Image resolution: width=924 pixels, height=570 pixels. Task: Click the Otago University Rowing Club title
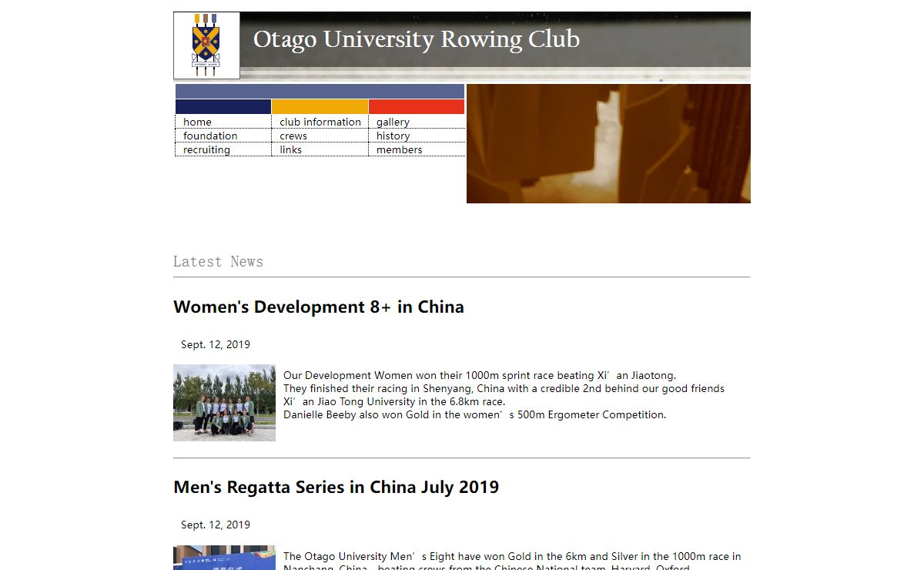coord(417,39)
